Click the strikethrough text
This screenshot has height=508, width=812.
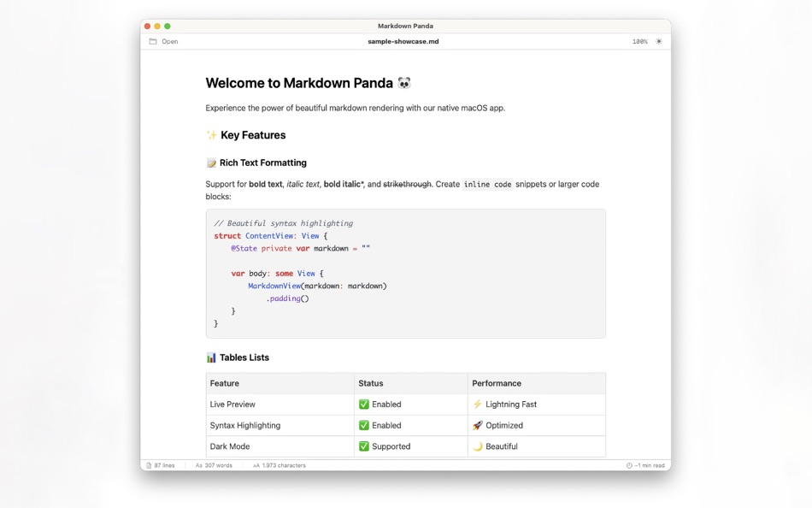click(407, 184)
